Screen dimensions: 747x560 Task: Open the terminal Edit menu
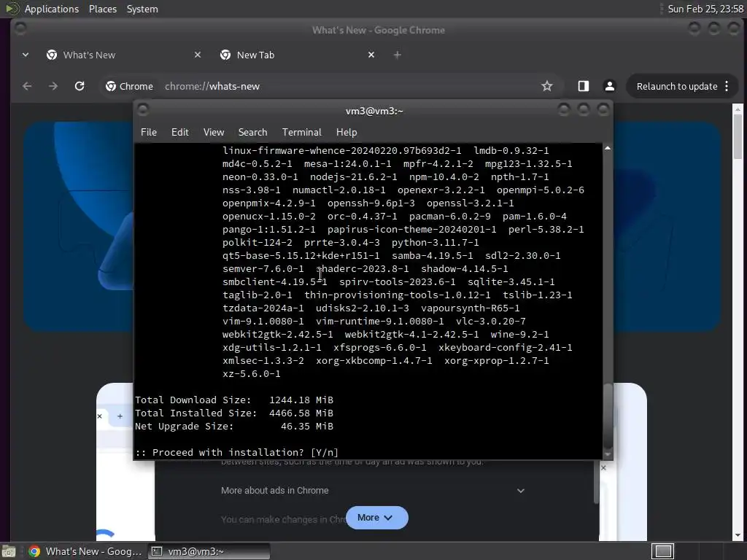(x=180, y=133)
